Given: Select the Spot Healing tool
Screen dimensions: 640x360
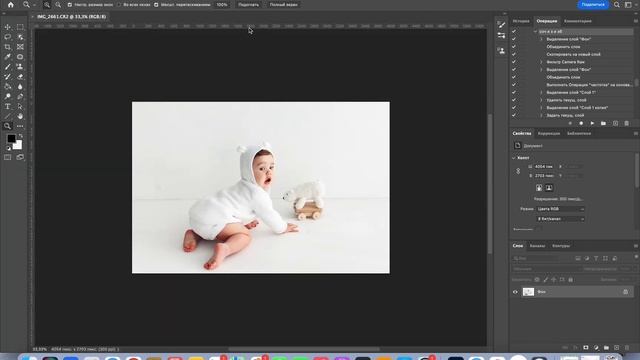Looking at the screenshot, I should 20,57.
